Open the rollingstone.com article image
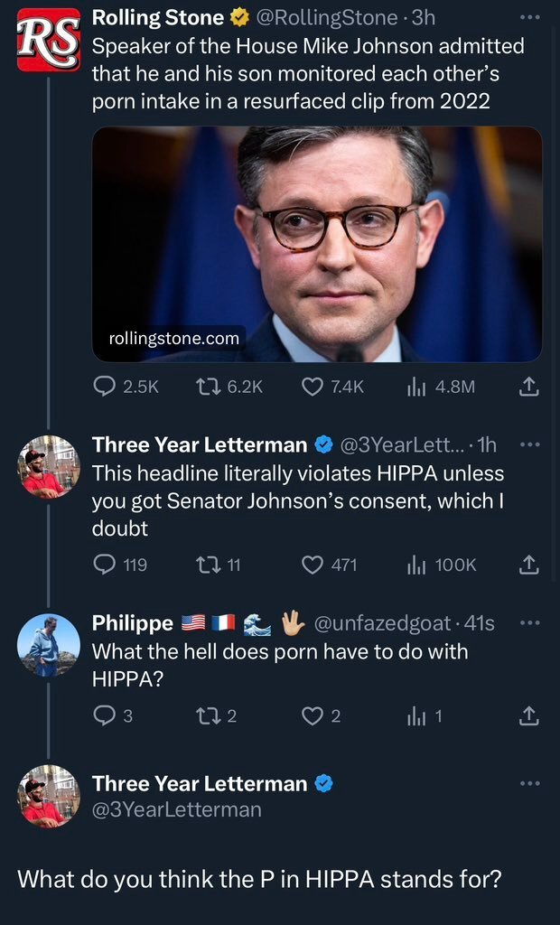 (x=317, y=244)
